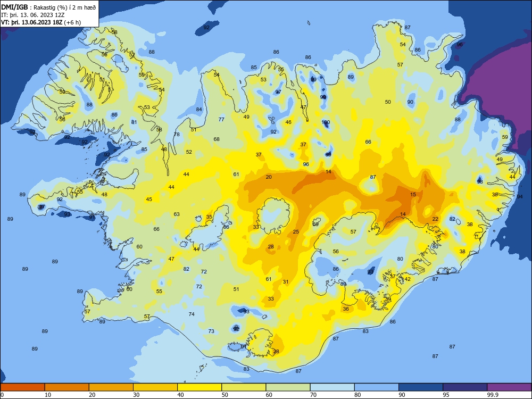Click the map value '78' by the fjord
Viewport: 532px width, 399px height.
(x=177, y=135)
